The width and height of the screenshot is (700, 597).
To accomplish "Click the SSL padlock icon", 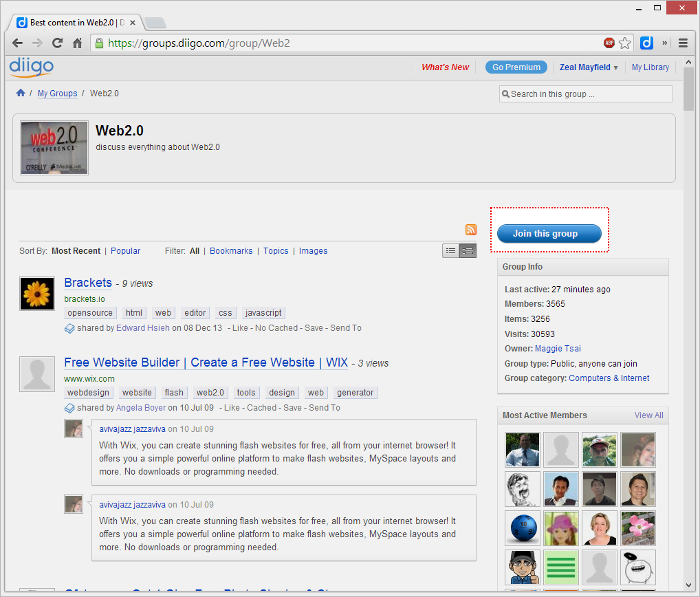I will click(x=99, y=43).
